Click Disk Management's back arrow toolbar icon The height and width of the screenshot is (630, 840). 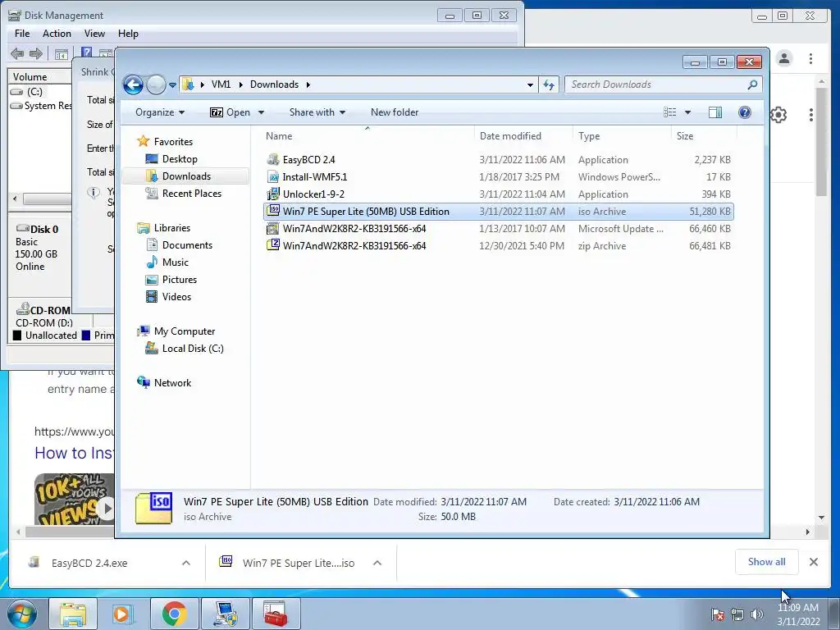click(x=17, y=53)
